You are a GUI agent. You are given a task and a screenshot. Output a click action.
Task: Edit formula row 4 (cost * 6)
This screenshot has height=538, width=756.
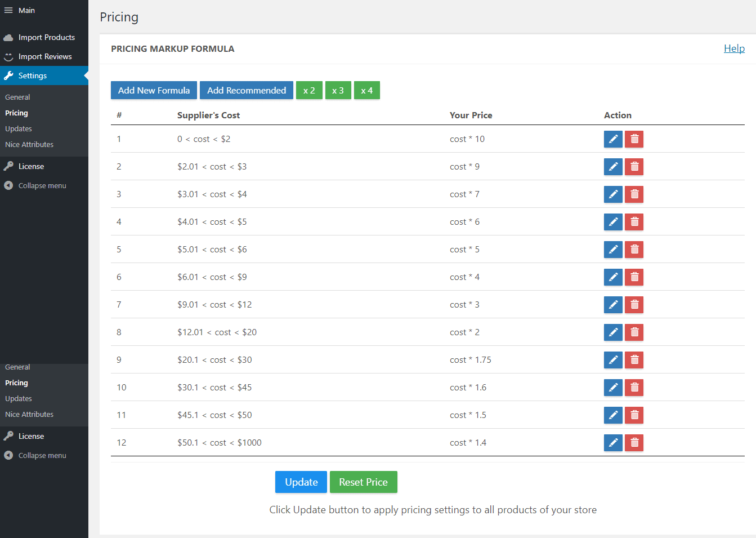(x=613, y=222)
